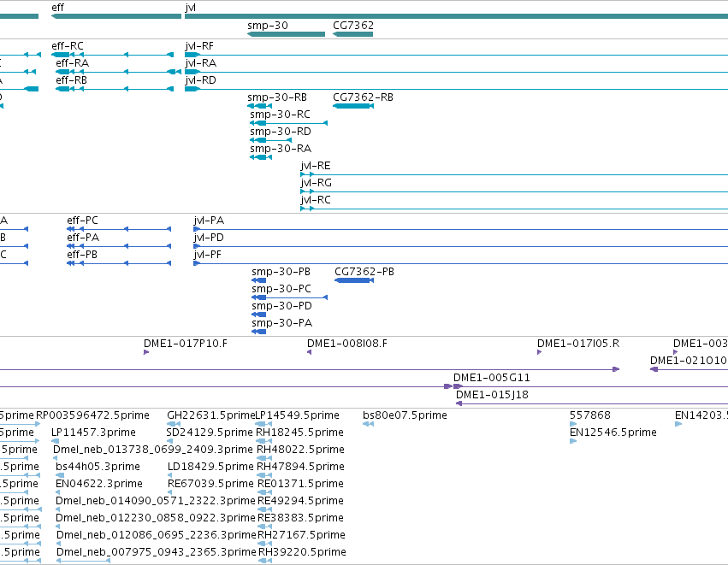Click the smp-30-RD transcript

pos(270,140)
